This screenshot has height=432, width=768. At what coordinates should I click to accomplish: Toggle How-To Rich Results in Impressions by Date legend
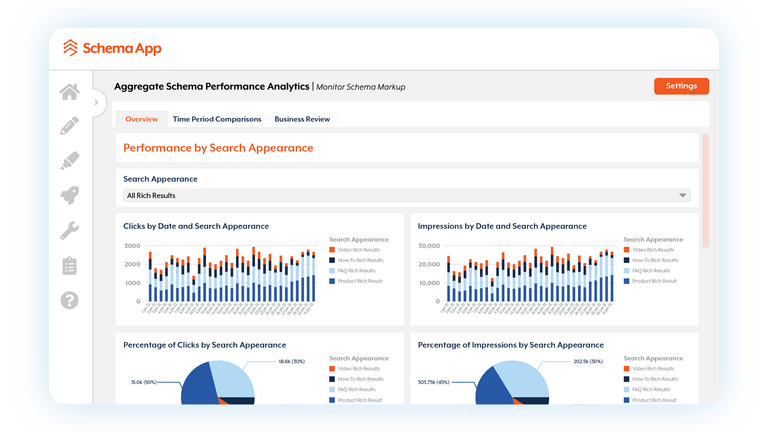651,260
